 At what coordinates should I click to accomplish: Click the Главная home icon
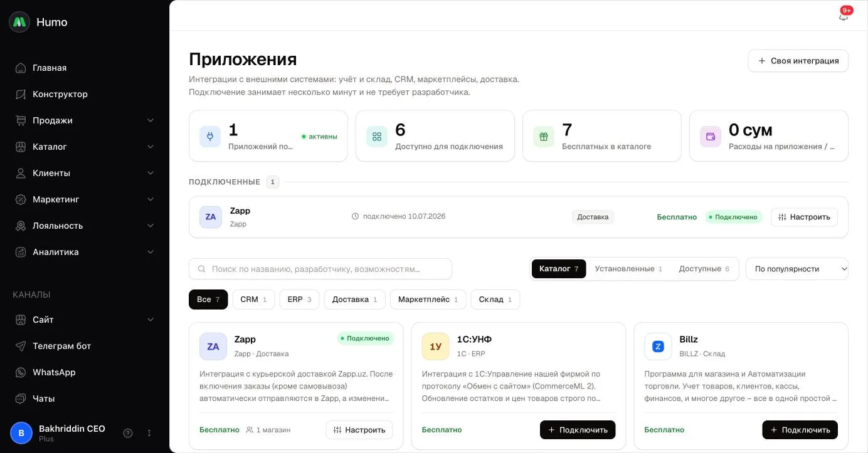click(x=21, y=68)
